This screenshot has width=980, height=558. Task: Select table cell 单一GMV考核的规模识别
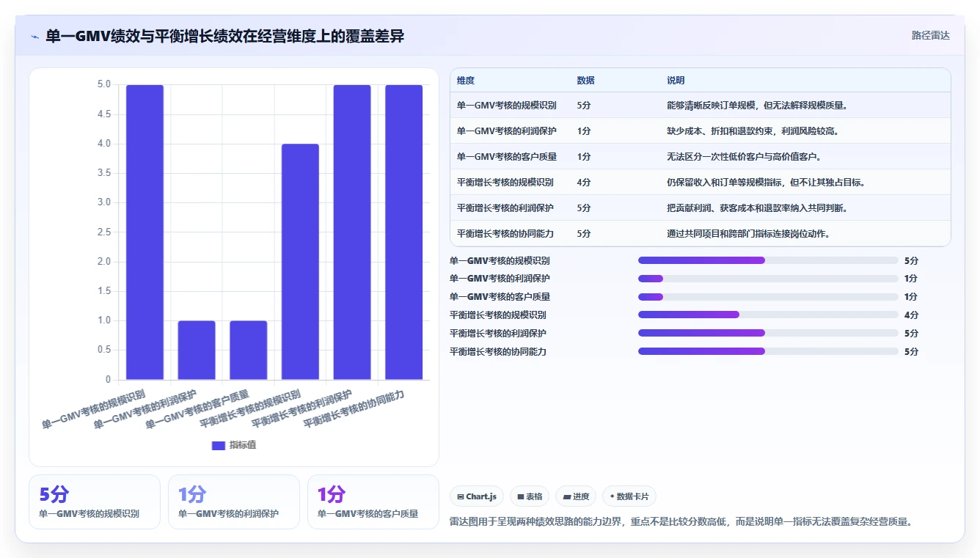click(x=507, y=106)
